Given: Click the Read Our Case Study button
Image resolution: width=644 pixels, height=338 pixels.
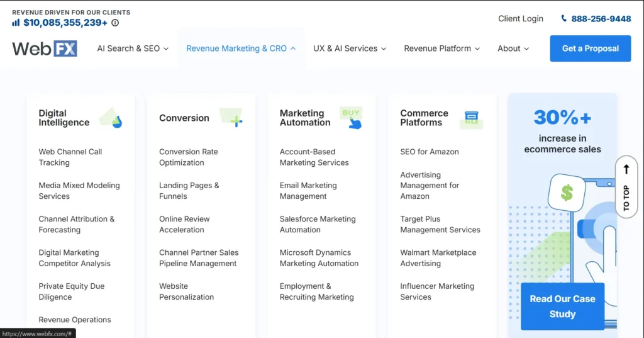Looking at the screenshot, I should click(x=562, y=307).
